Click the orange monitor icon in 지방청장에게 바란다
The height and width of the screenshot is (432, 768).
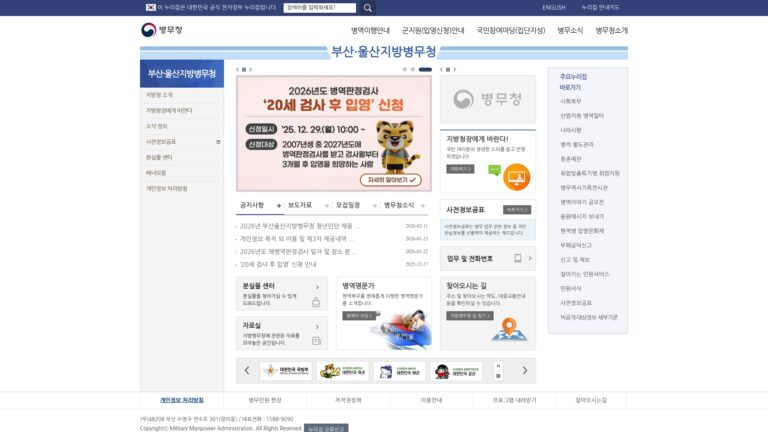(516, 177)
